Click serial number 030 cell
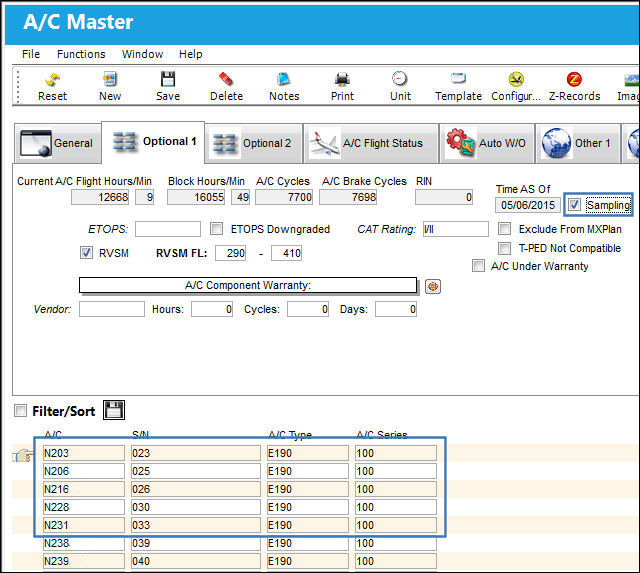 tap(196, 507)
